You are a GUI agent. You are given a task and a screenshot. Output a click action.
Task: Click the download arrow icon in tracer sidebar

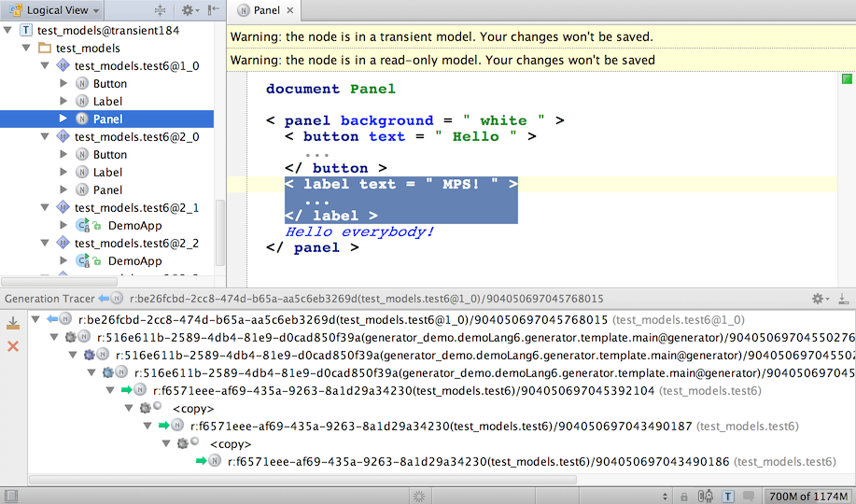(13, 323)
